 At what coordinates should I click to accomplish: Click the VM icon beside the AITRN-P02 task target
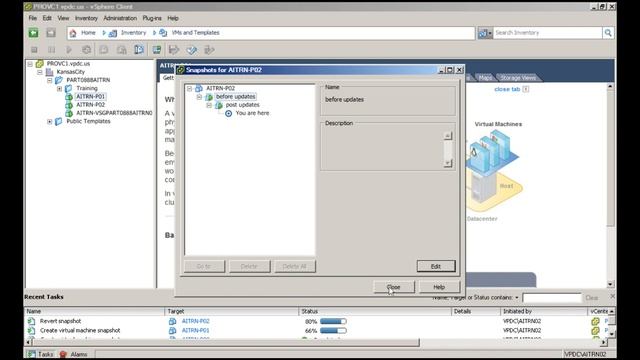click(x=172, y=321)
